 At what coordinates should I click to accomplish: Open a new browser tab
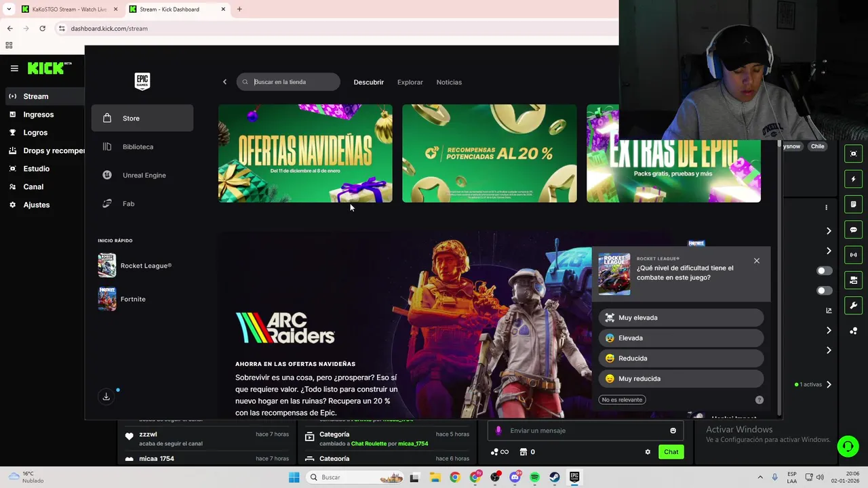(239, 9)
